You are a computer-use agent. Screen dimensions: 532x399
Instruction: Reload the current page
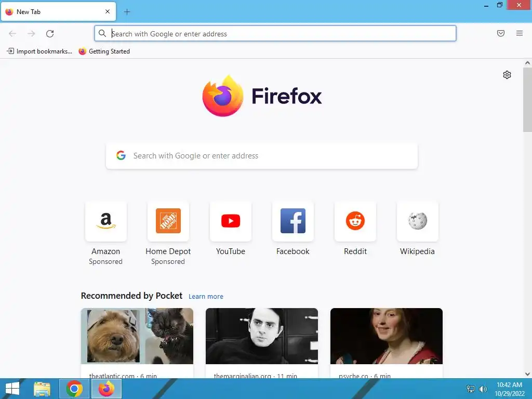pyautogui.click(x=50, y=34)
